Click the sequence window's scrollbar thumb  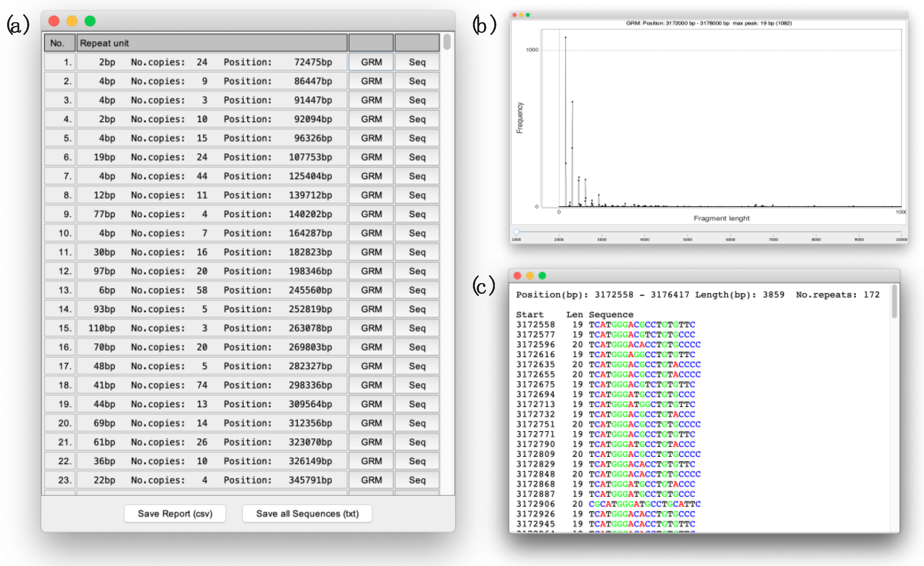click(x=894, y=301)
